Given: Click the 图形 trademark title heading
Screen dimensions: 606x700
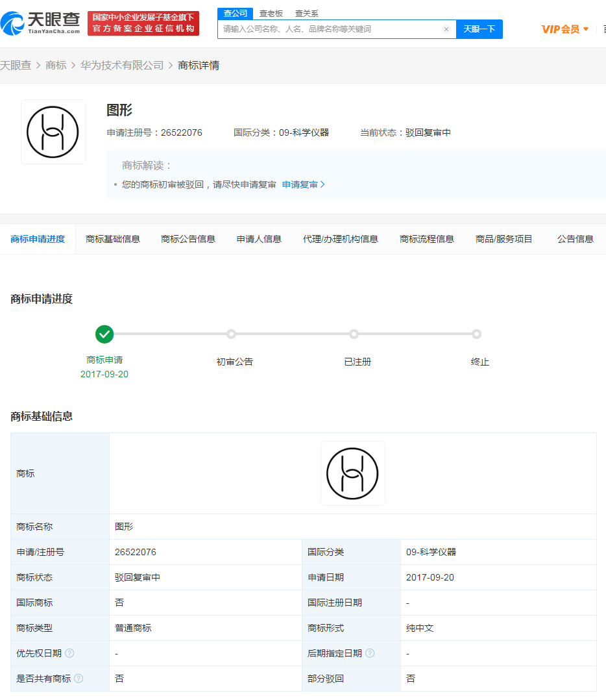Looking at the screenshot, I should click(x=119, y=110).
